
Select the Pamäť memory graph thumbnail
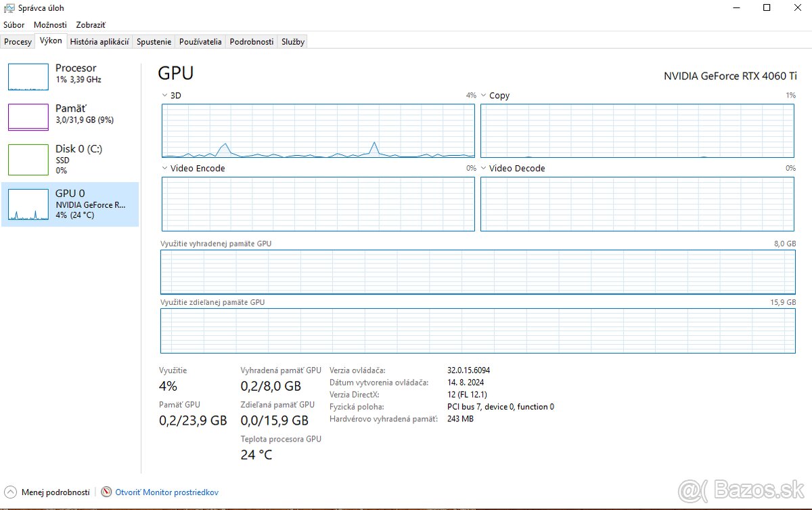[28, 116]
